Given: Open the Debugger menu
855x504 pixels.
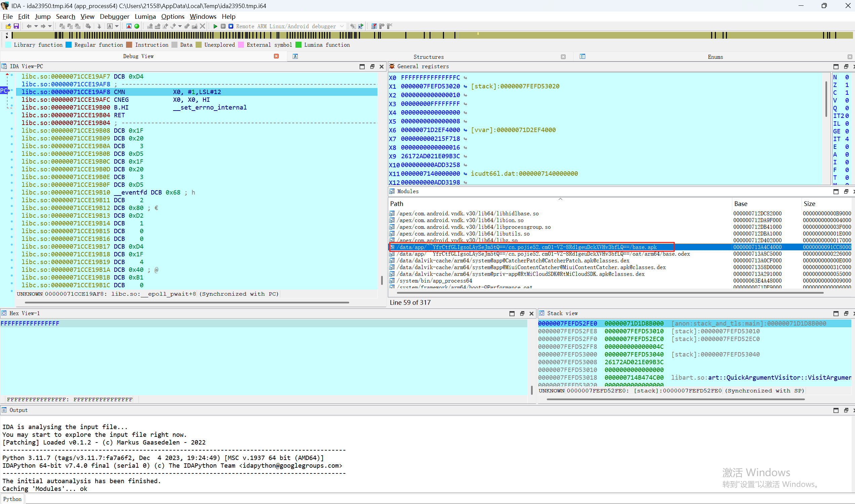Looking at the screenshot, I should point(114,16).
